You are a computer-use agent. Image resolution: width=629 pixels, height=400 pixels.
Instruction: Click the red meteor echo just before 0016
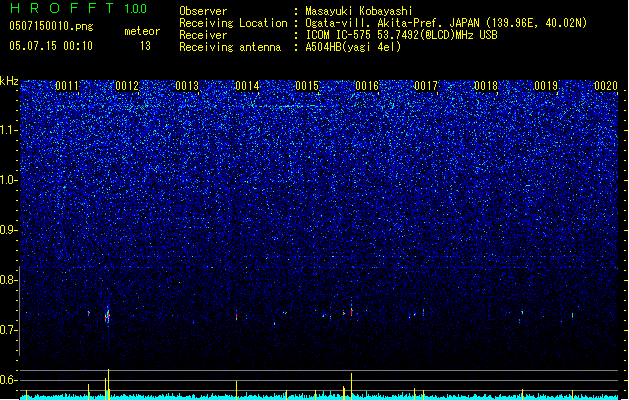pyautogui.click(x=351, y=312)
